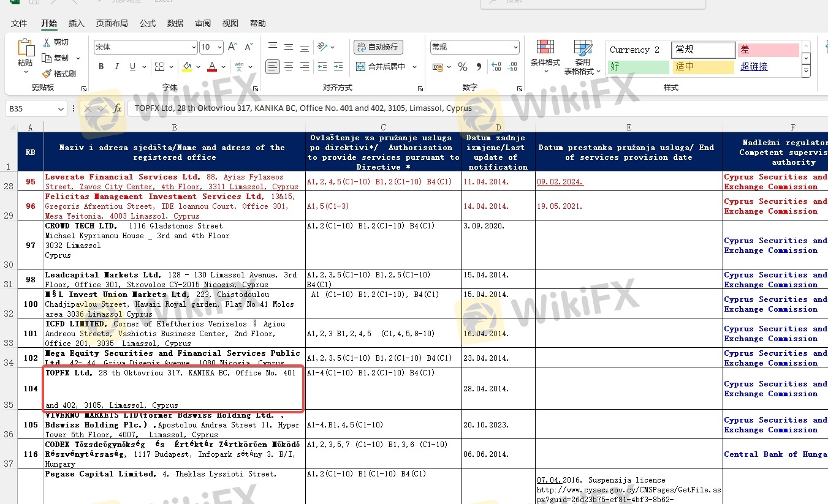Click Merge and Center (合并后居中) button
The height and width of the screenshot is (504, 828).
click(381, 67)
